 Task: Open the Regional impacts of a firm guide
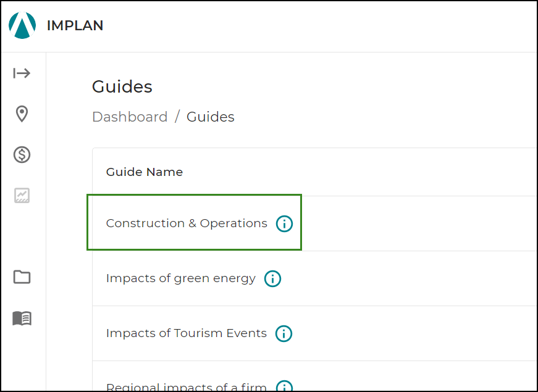click(185, 386)
